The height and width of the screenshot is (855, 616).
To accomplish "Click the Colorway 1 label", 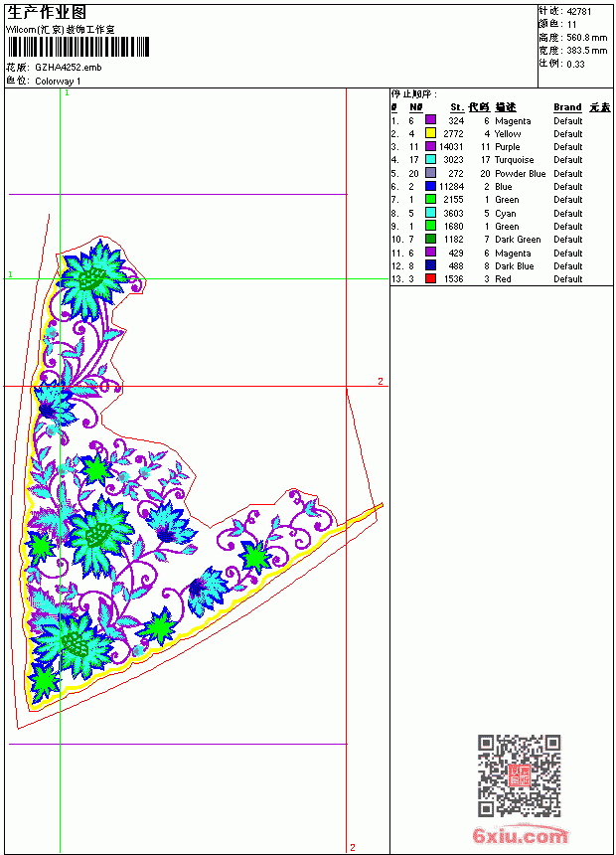I will point(58,82).
